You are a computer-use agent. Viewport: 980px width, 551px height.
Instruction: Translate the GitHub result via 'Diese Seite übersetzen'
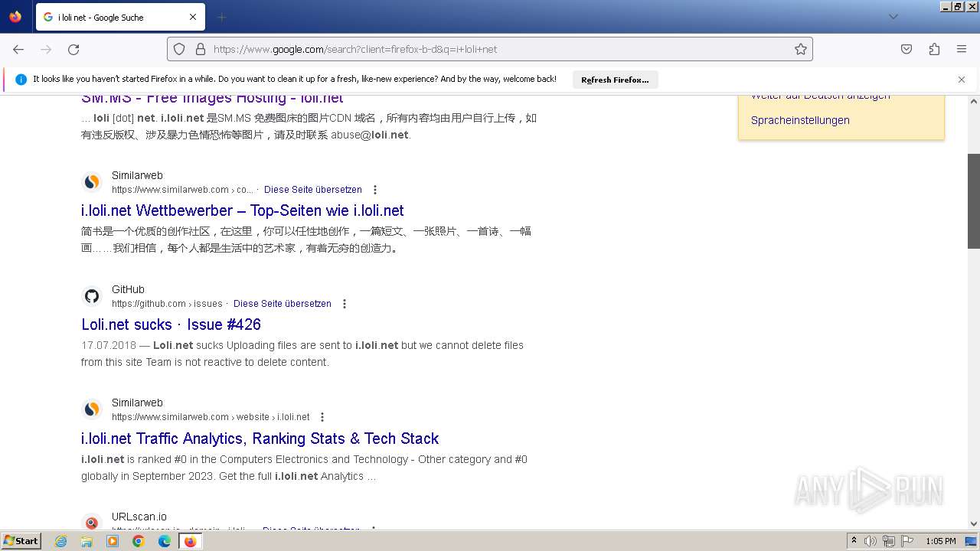283,304
